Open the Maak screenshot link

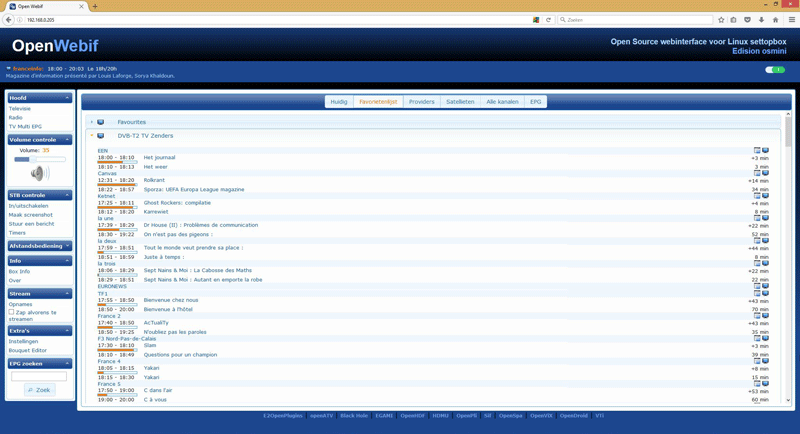coord(31,215)
